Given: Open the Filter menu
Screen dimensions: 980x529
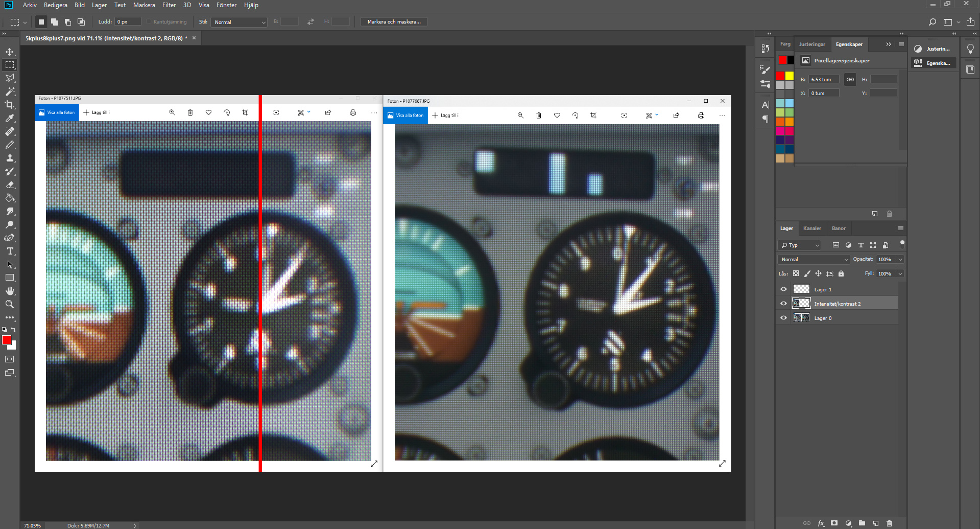Looking at the screenshot, I should coord(169,5).
